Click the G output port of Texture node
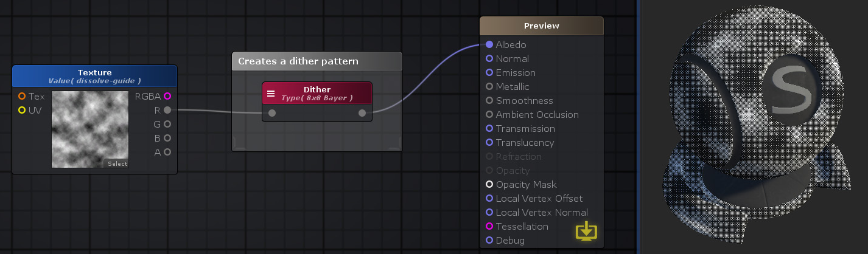Viewport: 868px width, 254px height. point(167,124)
